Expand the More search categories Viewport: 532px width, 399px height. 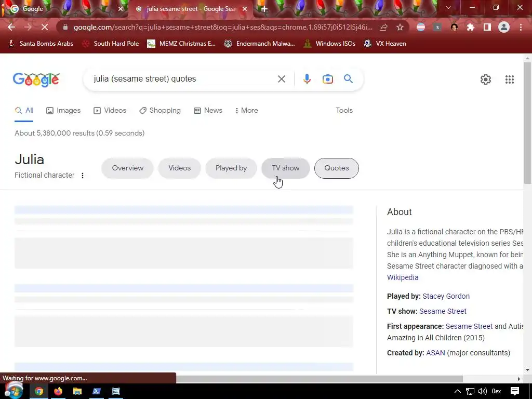pyautogui.click(x=247, y=110)
